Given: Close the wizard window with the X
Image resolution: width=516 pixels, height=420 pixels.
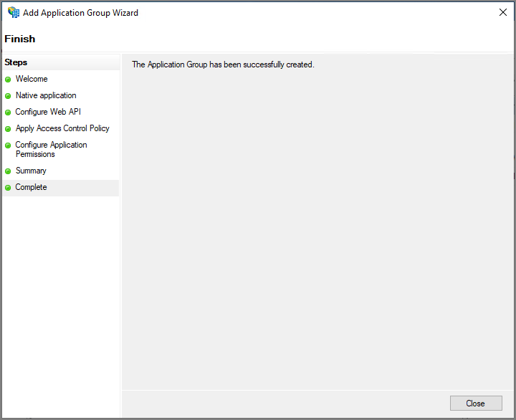Looking at the screenshot, I should [502, 12].
